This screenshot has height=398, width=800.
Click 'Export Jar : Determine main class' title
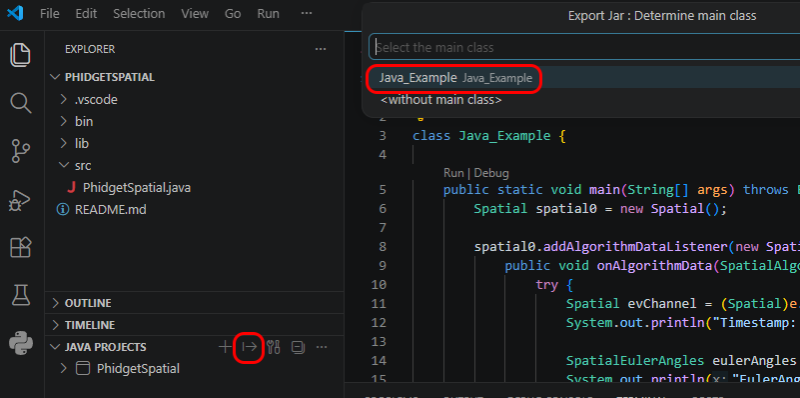662,16
